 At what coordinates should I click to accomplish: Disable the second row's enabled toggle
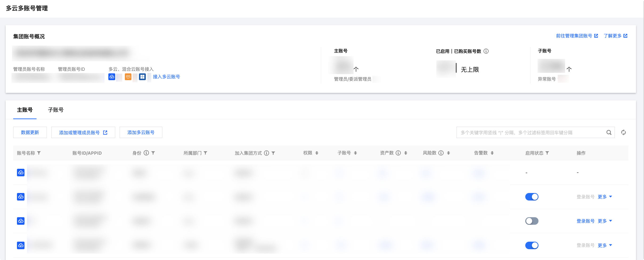point(531,197)
